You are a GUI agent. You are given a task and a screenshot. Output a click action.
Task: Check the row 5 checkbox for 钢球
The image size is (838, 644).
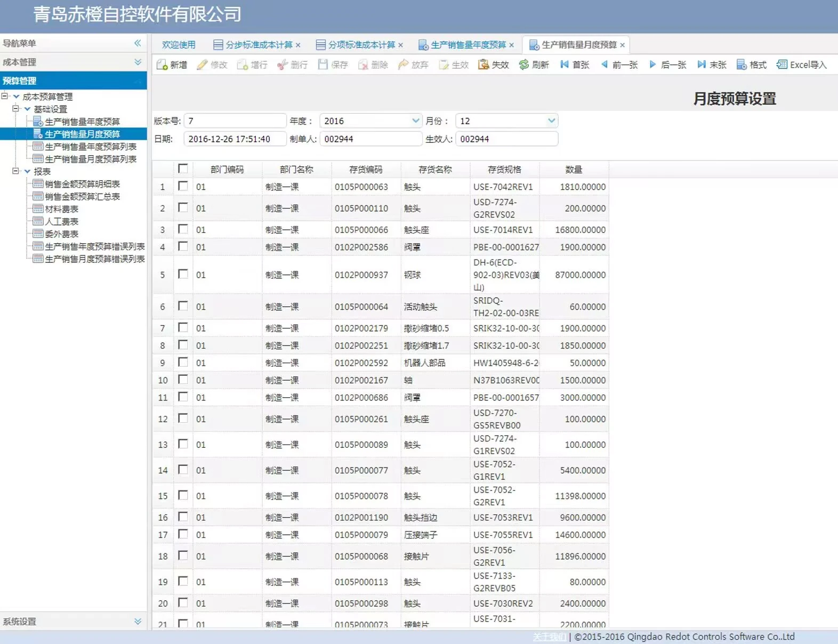[183, 273]
